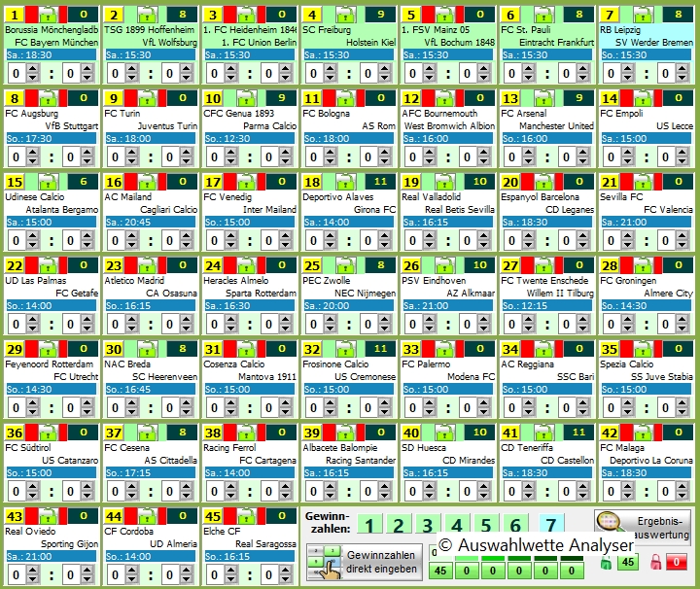
Task: Click the team name SC Heerenveen
Action: 164,376
